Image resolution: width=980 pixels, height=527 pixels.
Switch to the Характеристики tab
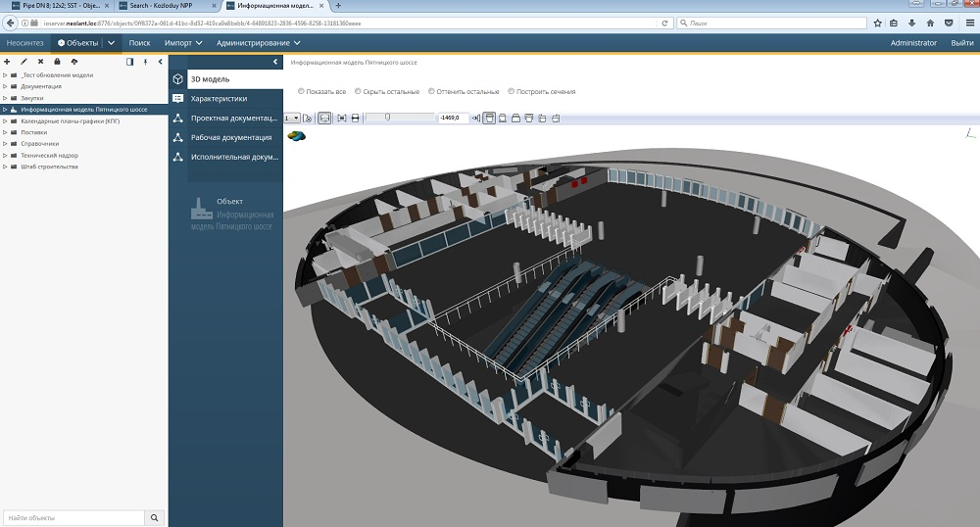coord(235,99)
